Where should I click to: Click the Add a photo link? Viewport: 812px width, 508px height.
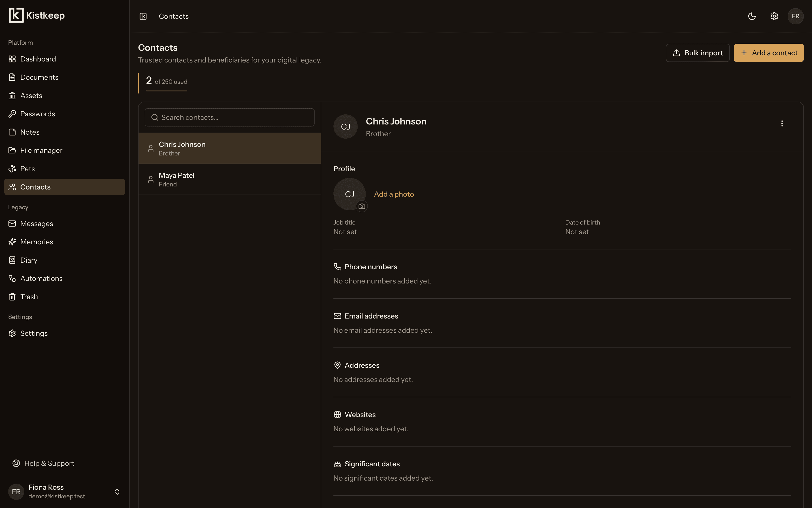pos(394,194)
